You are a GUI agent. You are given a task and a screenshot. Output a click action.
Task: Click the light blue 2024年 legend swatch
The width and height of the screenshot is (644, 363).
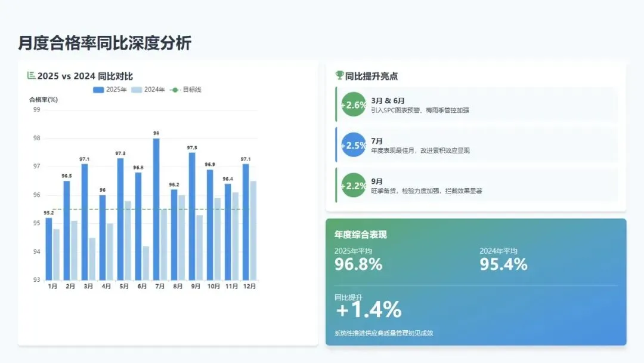pyautogui.click(x=137, y=90)
